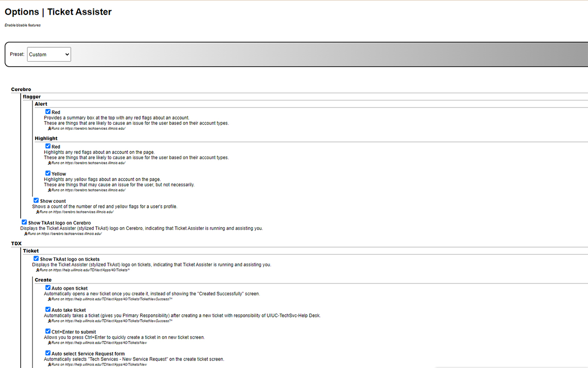Toggle the Show count checkbox

click(x=36, y=201)
